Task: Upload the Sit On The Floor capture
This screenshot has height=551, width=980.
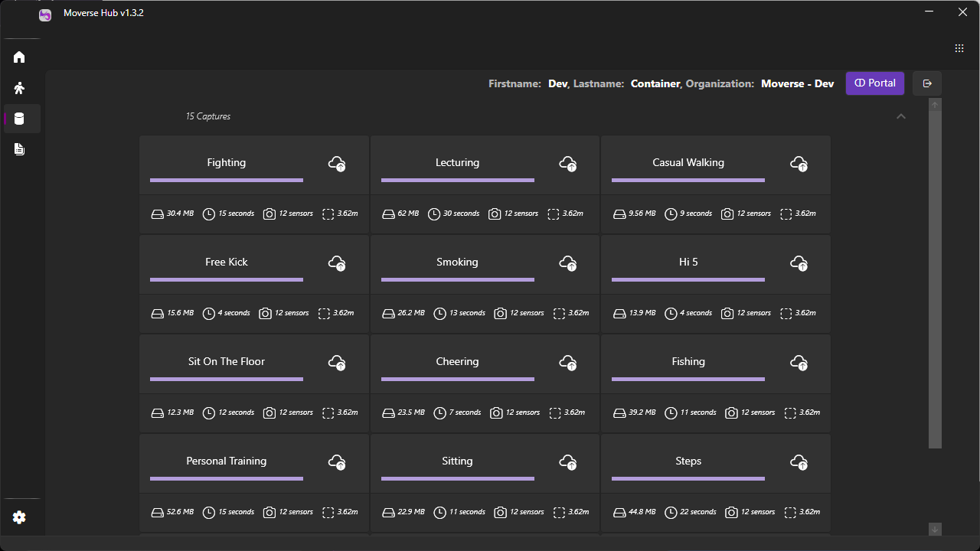Action: point(337,363)
